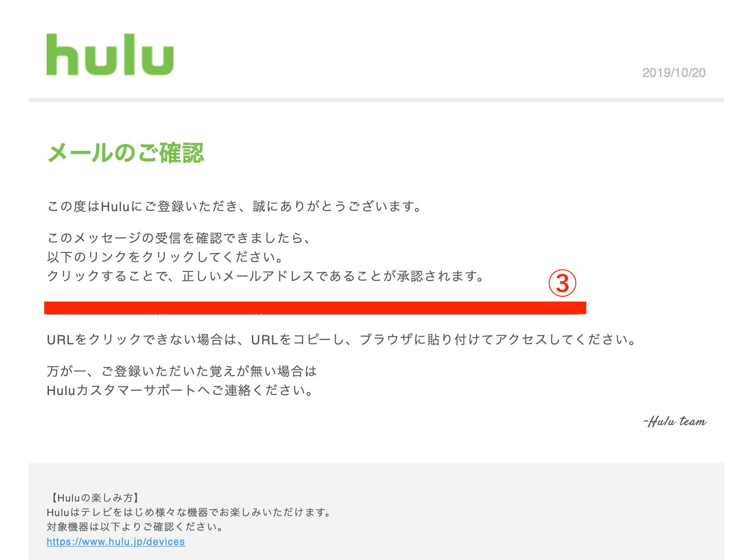Click the メールのご確認 heading

pyautogui.click(x=126, y=153)
